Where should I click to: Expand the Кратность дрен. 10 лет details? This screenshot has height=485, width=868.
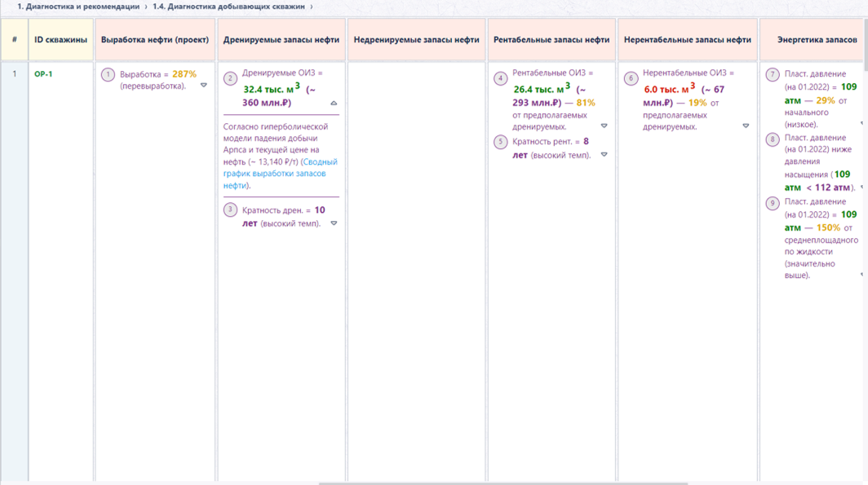(x=334, y=223)
